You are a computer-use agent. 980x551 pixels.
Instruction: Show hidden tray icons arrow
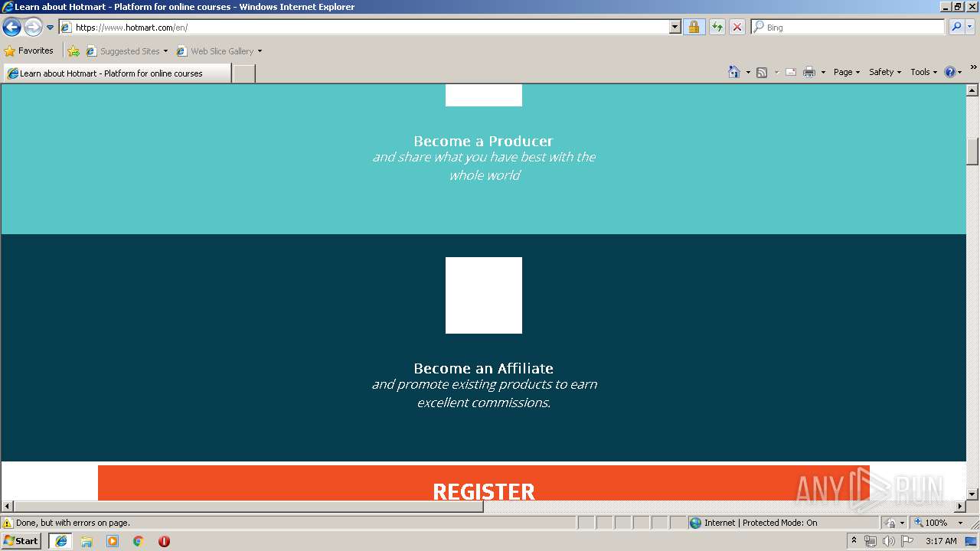point(854,540)
